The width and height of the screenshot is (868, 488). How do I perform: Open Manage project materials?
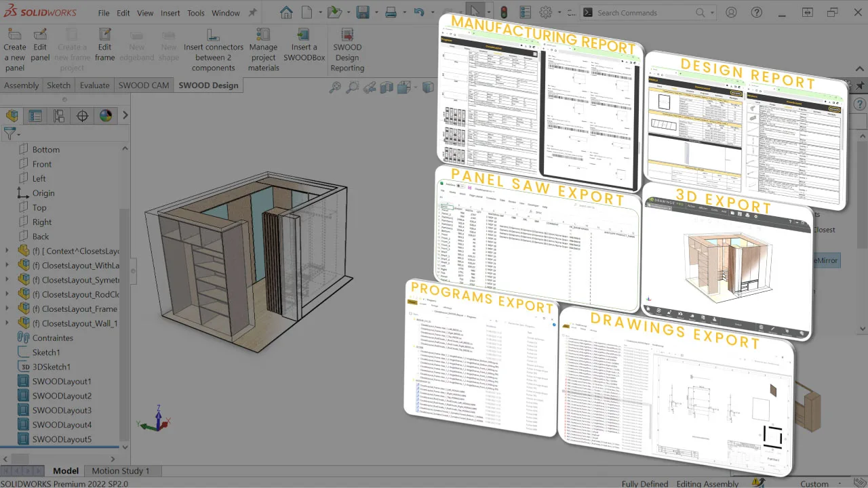point(263,49)
